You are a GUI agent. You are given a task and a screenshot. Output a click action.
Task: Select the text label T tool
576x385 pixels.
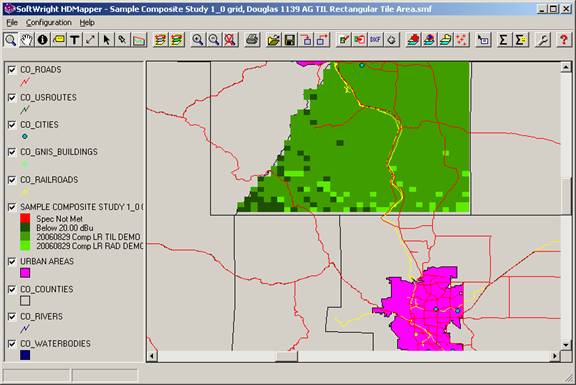[x=75, y=40]
